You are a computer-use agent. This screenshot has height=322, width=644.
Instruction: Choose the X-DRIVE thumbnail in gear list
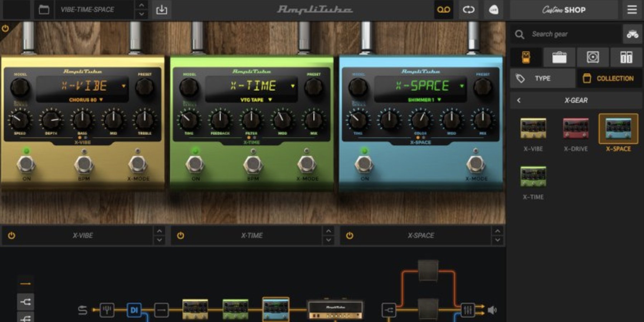(x=576, y=129)
